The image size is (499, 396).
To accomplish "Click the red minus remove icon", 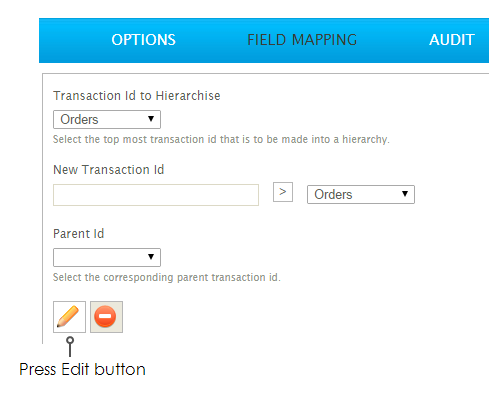I will 106,317.
